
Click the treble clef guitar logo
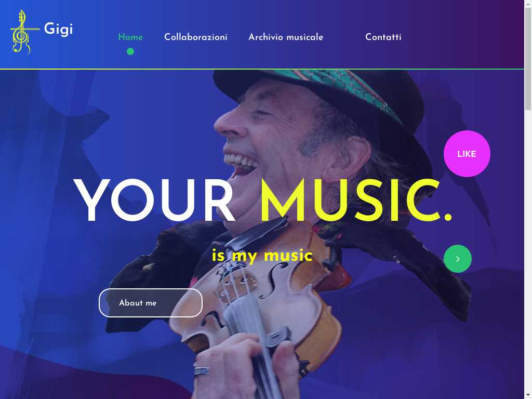click(24, 32)
